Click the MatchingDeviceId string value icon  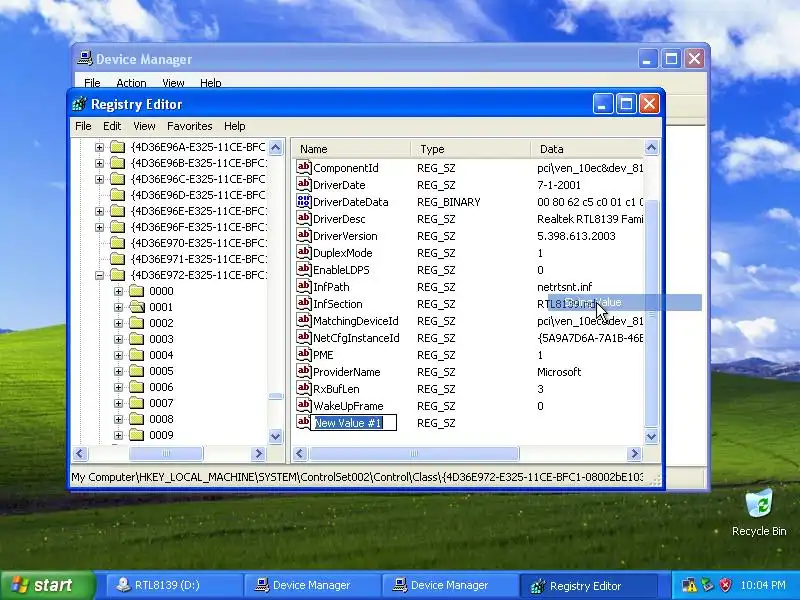[304, 320]
